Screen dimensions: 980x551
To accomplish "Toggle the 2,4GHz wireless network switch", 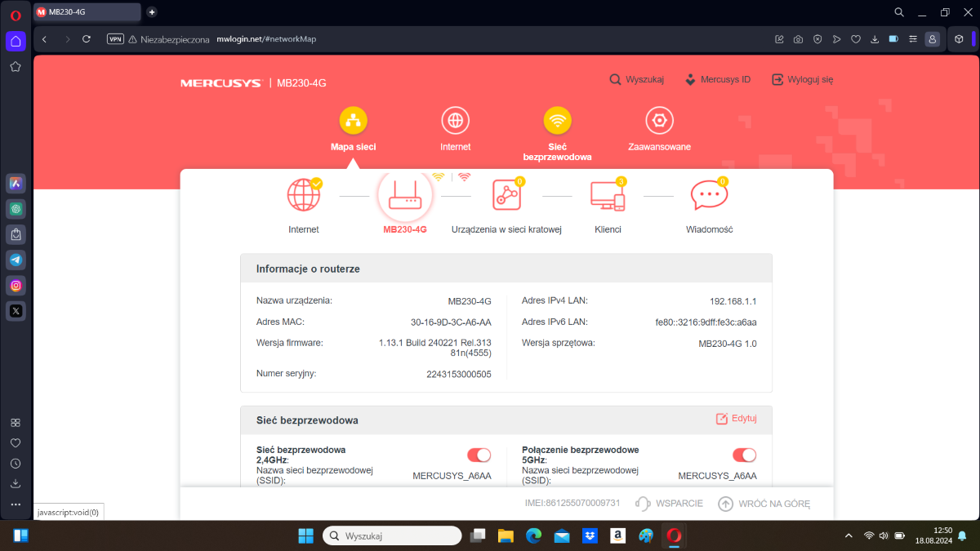I will pyautogui.click(x=479, y=455).
